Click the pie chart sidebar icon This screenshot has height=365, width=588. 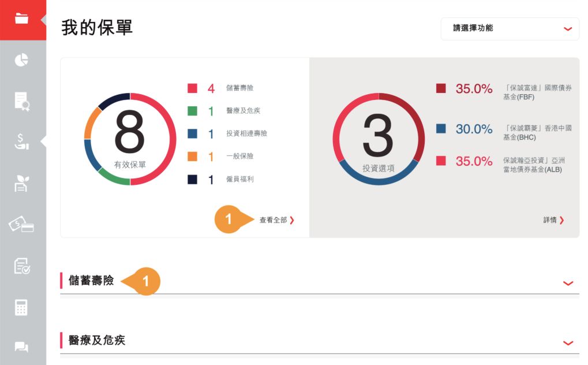(22, 60)
